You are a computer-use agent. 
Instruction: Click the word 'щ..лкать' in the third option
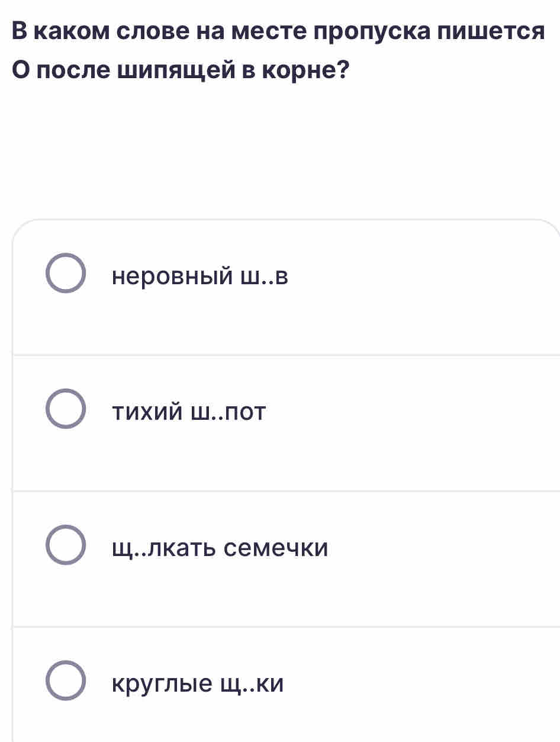[x=162, y=549]
